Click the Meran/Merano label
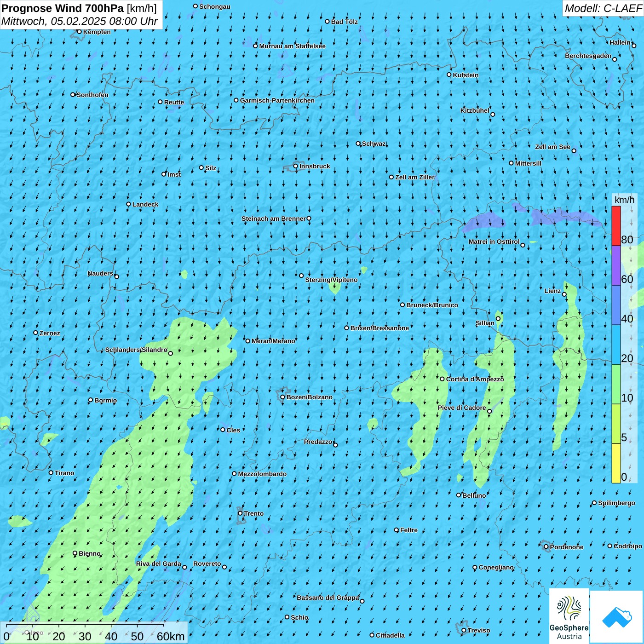 pos(274,341)
